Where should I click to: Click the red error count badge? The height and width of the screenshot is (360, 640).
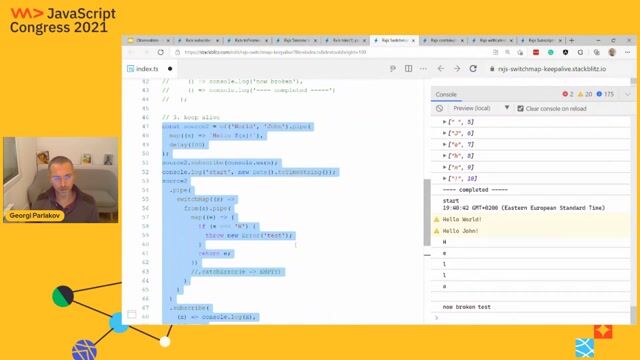pos(568,94)
